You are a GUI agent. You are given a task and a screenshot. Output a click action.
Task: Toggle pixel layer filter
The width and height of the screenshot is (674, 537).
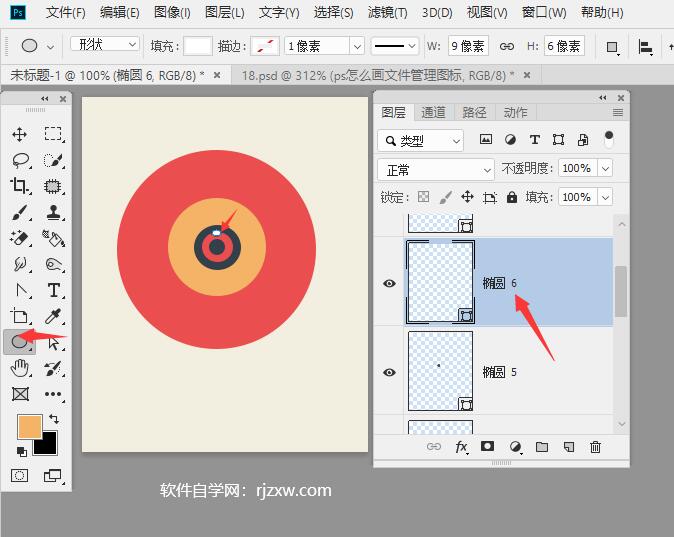486,139
